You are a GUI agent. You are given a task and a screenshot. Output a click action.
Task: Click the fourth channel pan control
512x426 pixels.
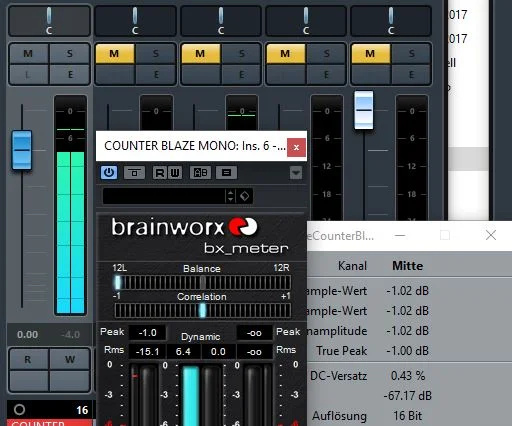[x=306, y=21]
